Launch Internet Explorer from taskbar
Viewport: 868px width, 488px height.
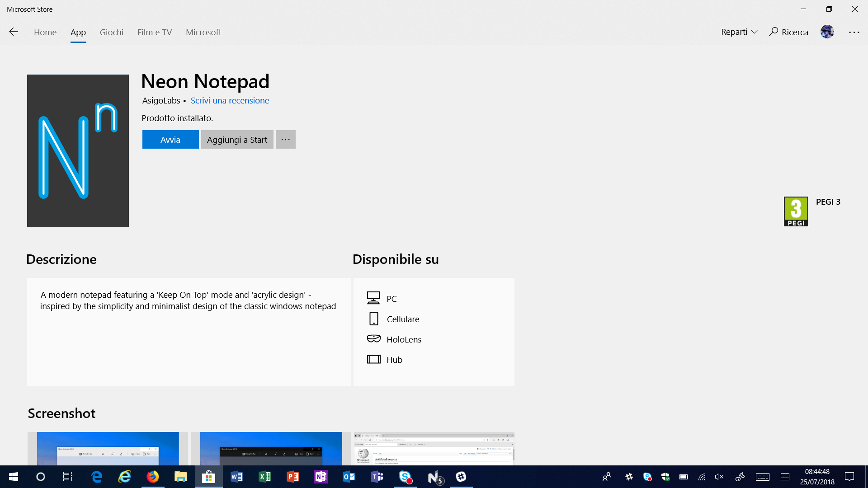(x=125, y=477)
